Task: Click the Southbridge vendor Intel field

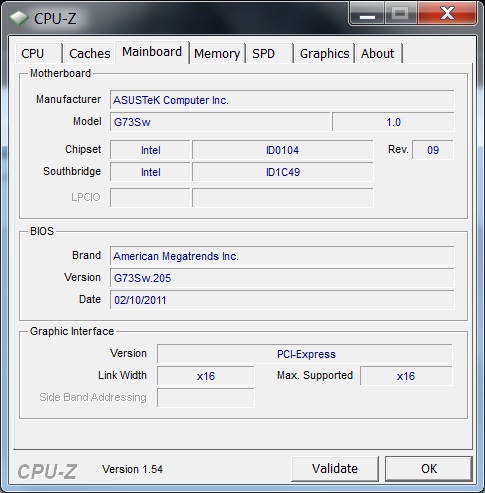Action: click(x=150, y=172)
